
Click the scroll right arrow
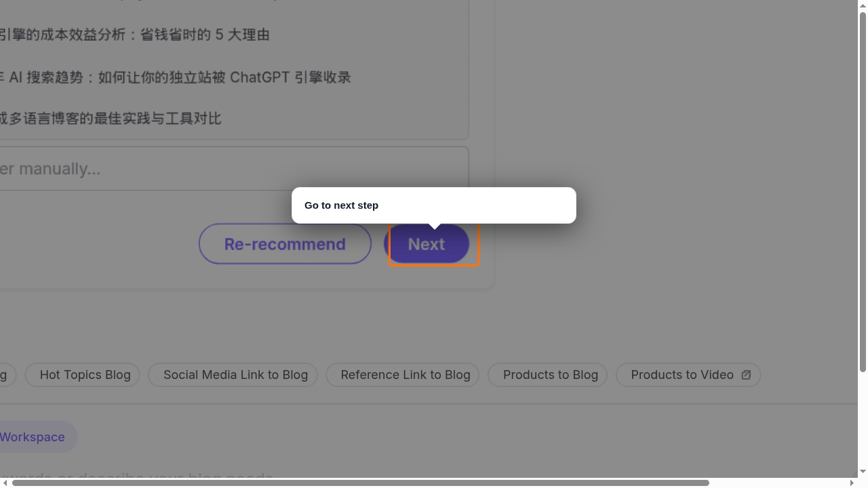pos(852,483)
